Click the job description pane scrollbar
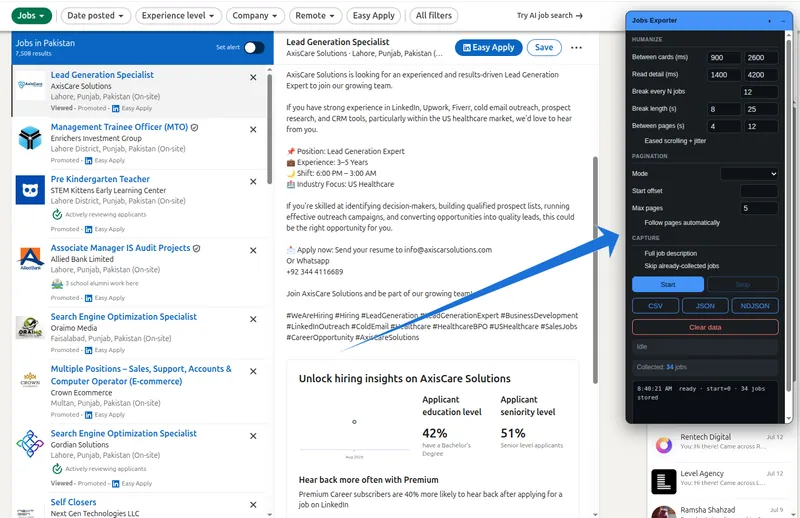 pyautogui.click(x=595, y=270)
